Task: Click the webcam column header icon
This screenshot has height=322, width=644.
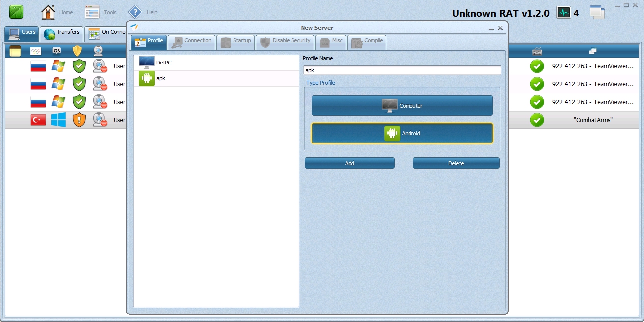Action: point(99,51)
